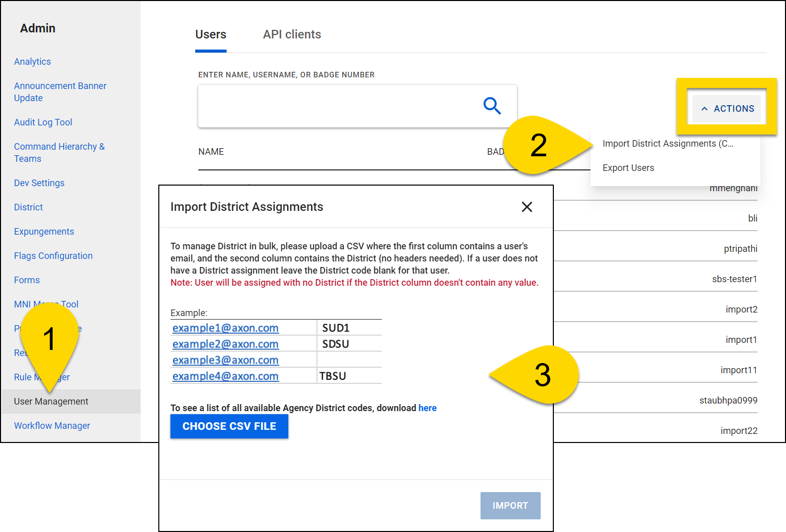Screen dimensions: 786x532
Task: Click the search magnifier icon
Action: point(492,106)
